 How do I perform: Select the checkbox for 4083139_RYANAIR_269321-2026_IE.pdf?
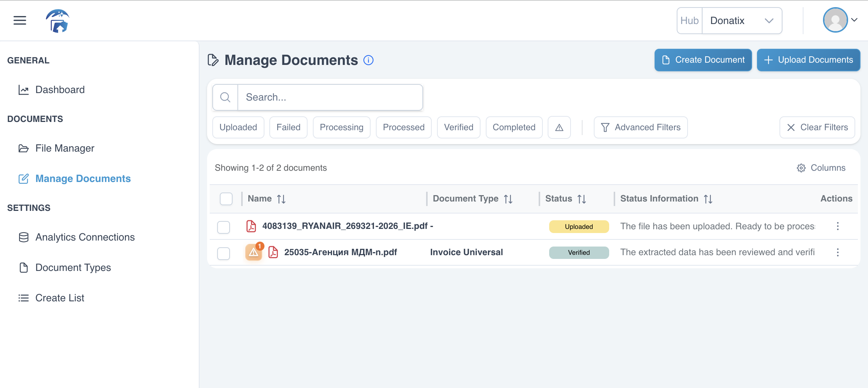[x=224, y=227]
